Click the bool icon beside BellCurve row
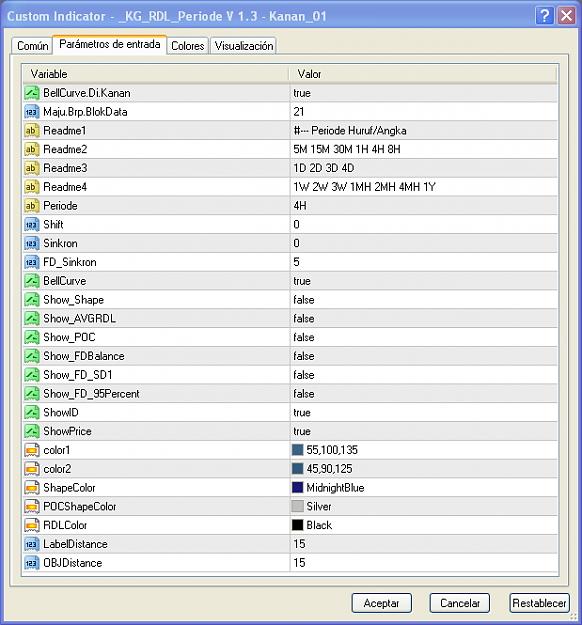Screen dimensions: 582x625 [x=31, y=281]
